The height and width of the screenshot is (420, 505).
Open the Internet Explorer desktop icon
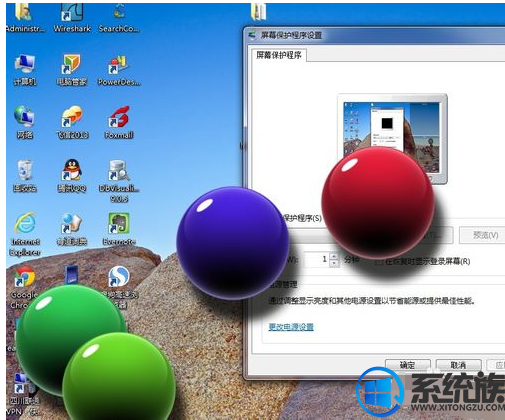coord(25,223)
